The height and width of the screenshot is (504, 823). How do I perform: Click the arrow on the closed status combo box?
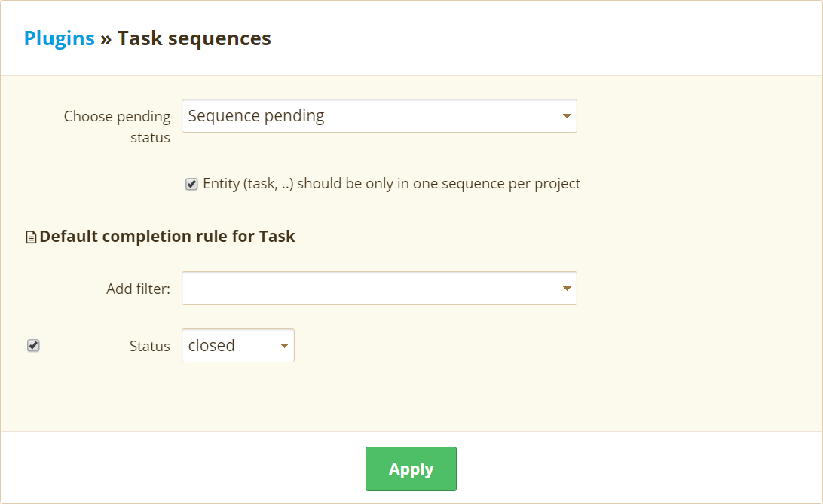pos(284,346)
